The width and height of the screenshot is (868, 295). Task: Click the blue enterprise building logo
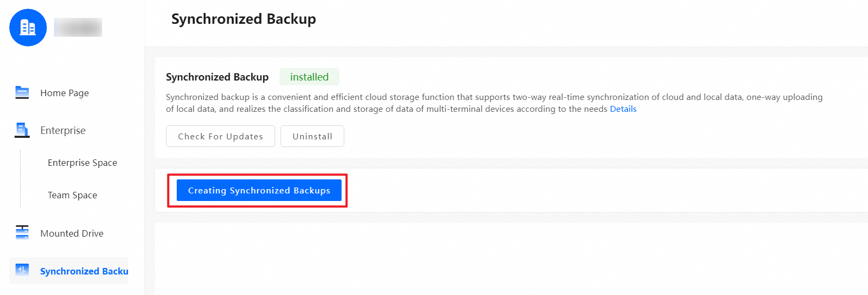(x=28, y=28)
